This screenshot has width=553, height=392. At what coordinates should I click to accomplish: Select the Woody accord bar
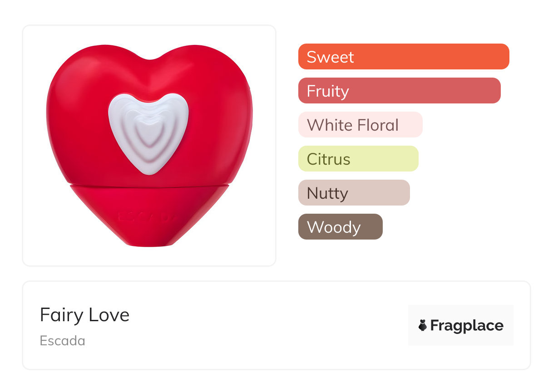pos(341,227)
